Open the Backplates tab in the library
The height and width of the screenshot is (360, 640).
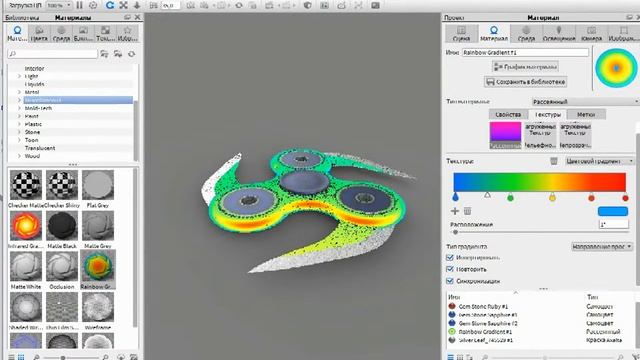83,33
